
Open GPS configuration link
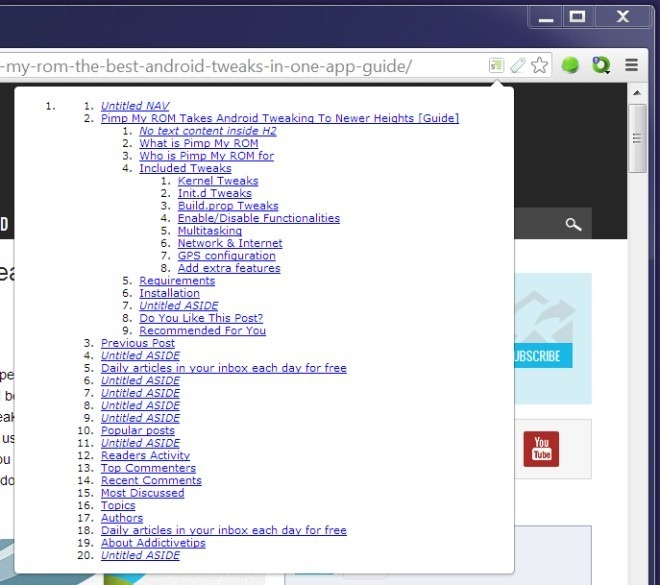pyautogui.click(x=226, y=255)
